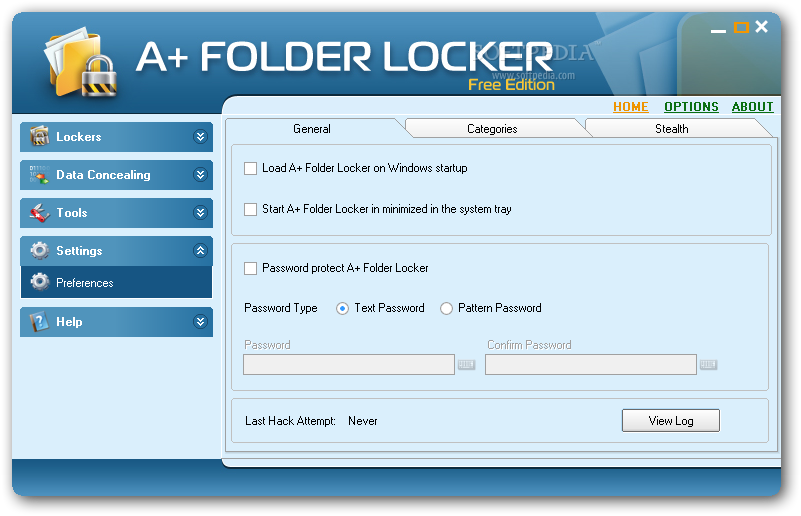Collapse the Settings section chevron
The height and width of the screenshot is (516, 801).
200,250
